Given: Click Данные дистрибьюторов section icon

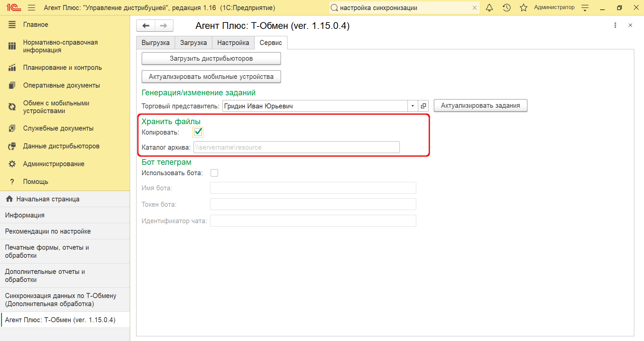Looking at the screenshot, I should (12, 146).
